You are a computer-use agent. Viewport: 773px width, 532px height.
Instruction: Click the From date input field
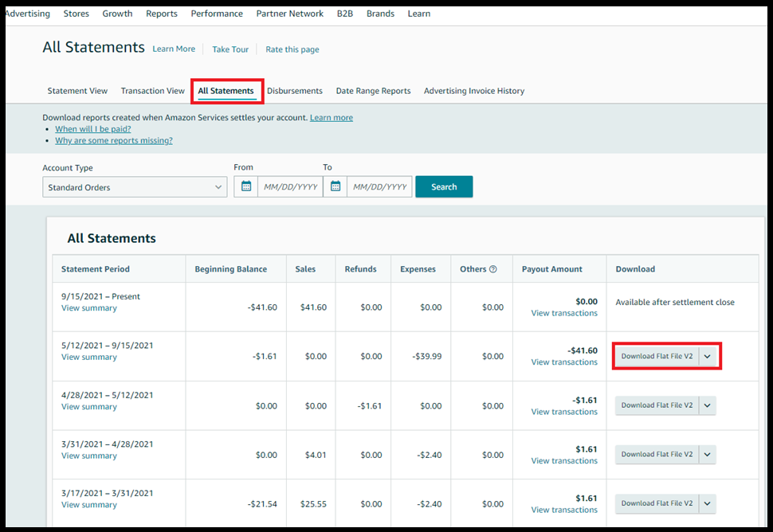[x=290, y=187]
